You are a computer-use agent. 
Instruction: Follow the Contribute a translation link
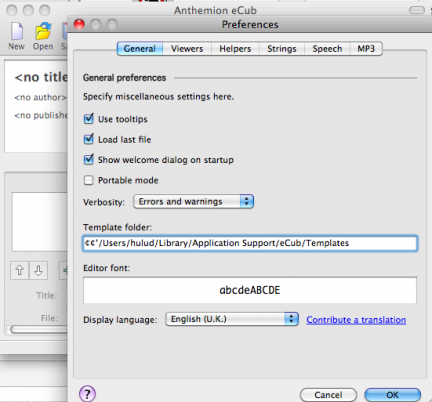(356, 320)
